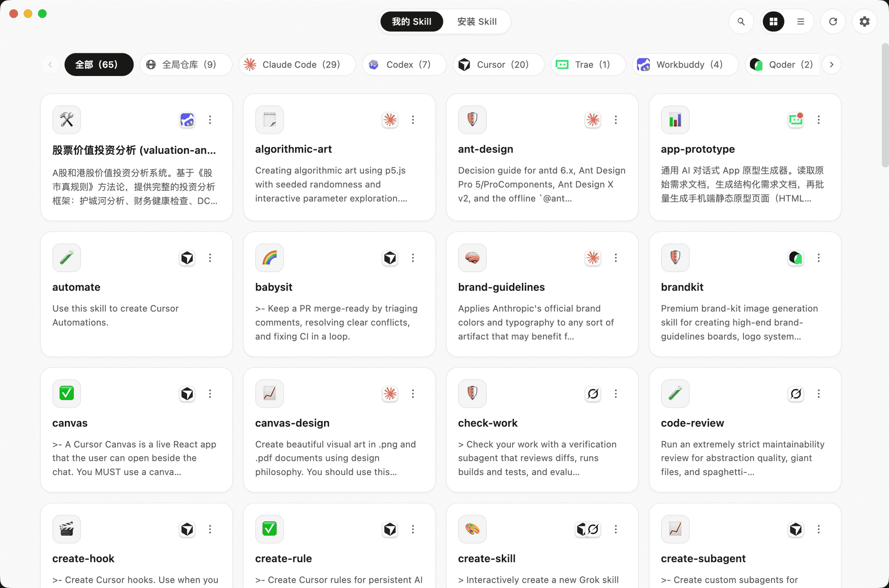
Task: Open the automate skill title
Action: click(76, 287)
